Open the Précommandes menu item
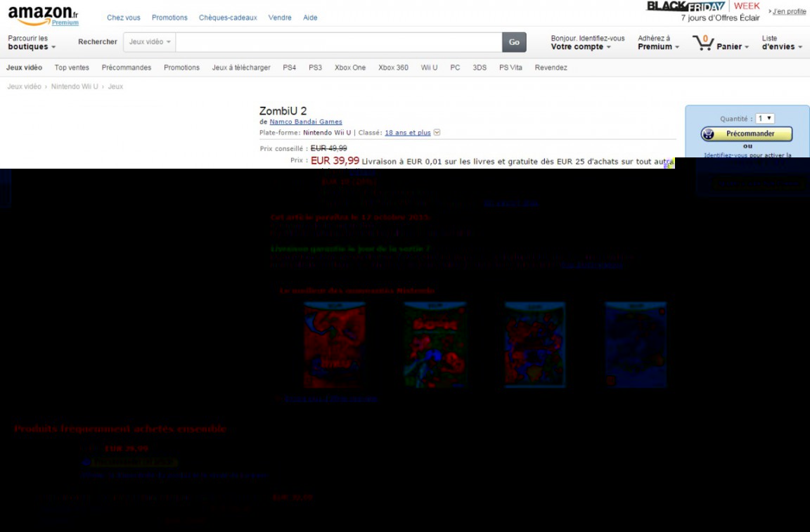The width and height of the screenshot is (810, 532). click(x=127, y=68)
